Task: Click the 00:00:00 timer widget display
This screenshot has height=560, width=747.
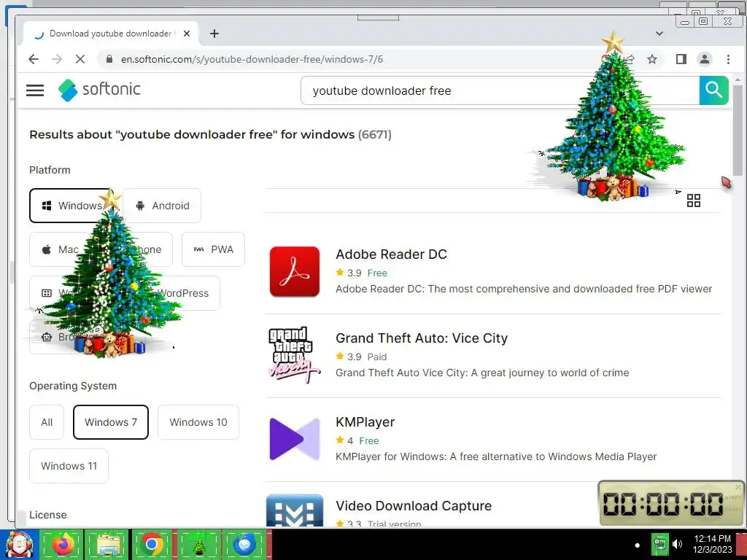Action: click(663, 504)
